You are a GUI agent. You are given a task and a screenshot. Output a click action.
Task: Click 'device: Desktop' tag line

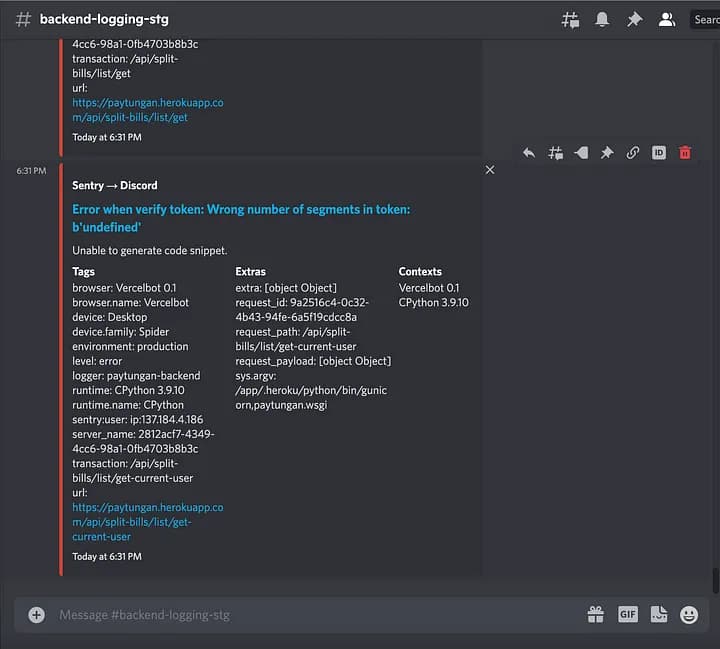(110, 317)
